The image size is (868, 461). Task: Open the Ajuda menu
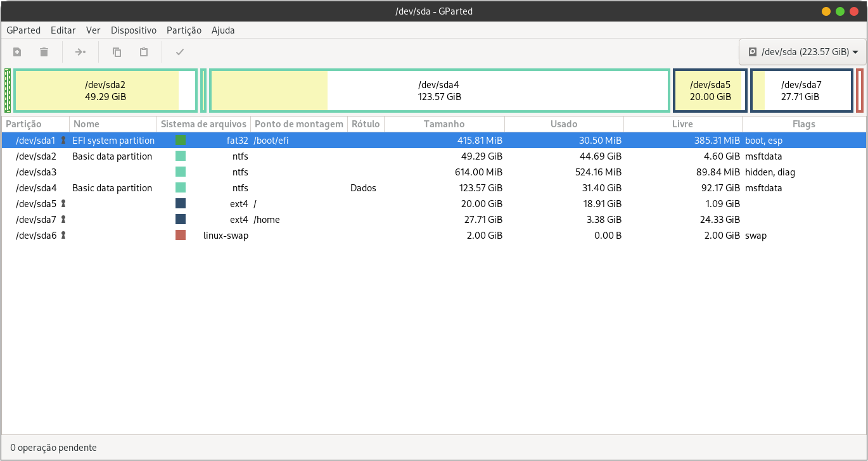click(223, 30)
